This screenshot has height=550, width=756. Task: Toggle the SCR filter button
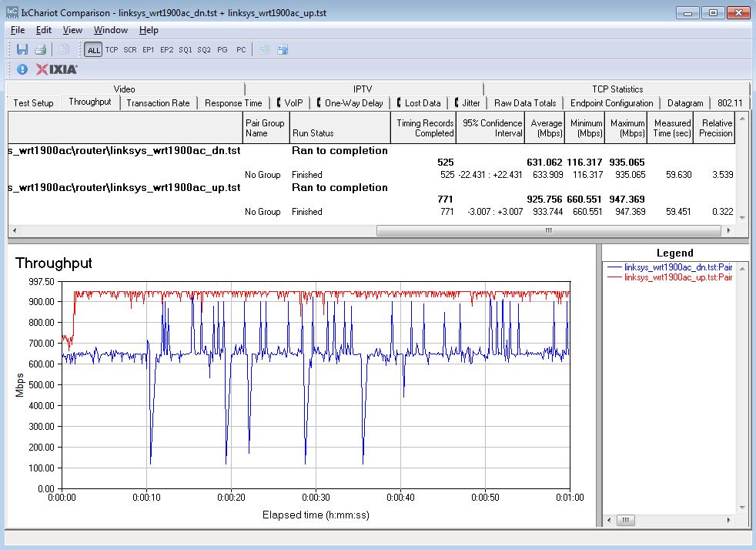129,50
